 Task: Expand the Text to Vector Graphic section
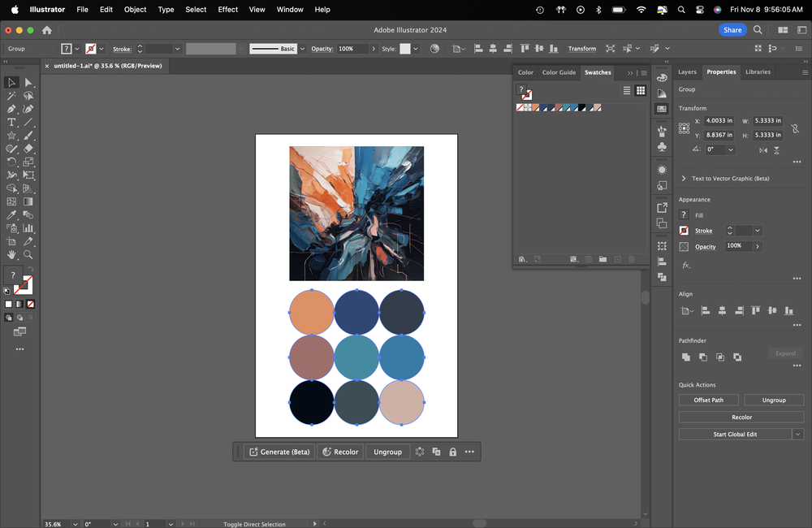[x=684, y=179]
